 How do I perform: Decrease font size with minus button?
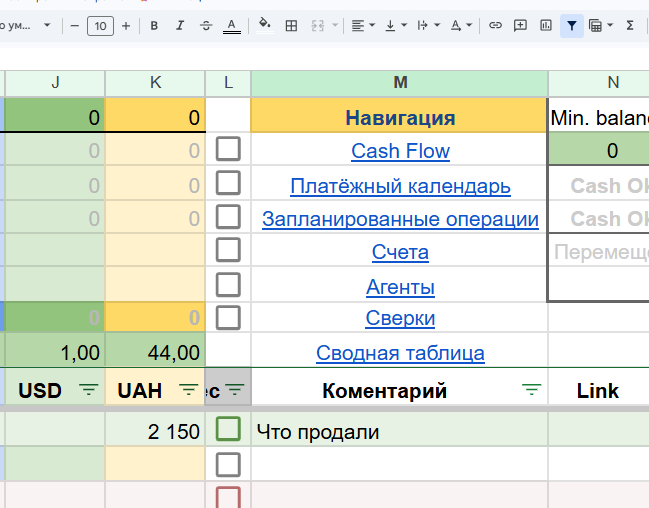[75, 26]
